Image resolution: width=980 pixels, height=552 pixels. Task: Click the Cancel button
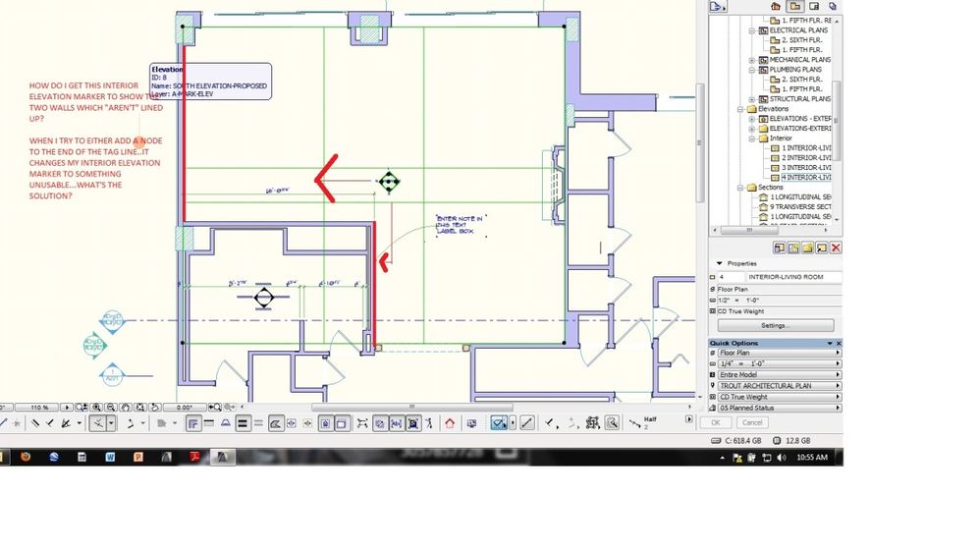pyautogui.click(x=752, y=422)
